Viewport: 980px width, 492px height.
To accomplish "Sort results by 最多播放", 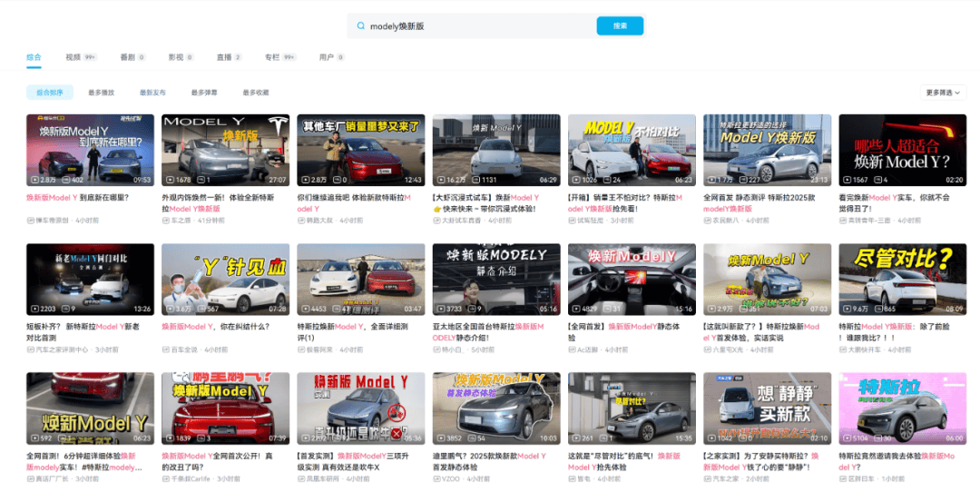I will [102, 93].
